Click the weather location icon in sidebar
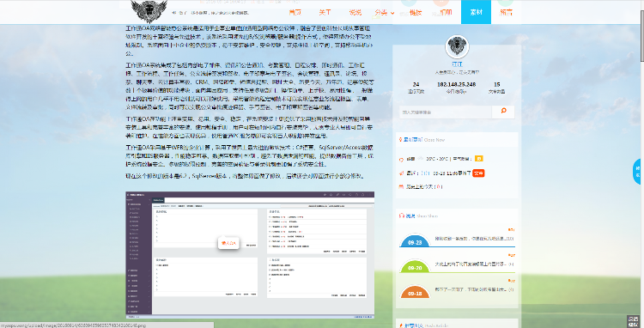Image resolution: width=644 pixels, height=328 pixels. click(401, 159)
